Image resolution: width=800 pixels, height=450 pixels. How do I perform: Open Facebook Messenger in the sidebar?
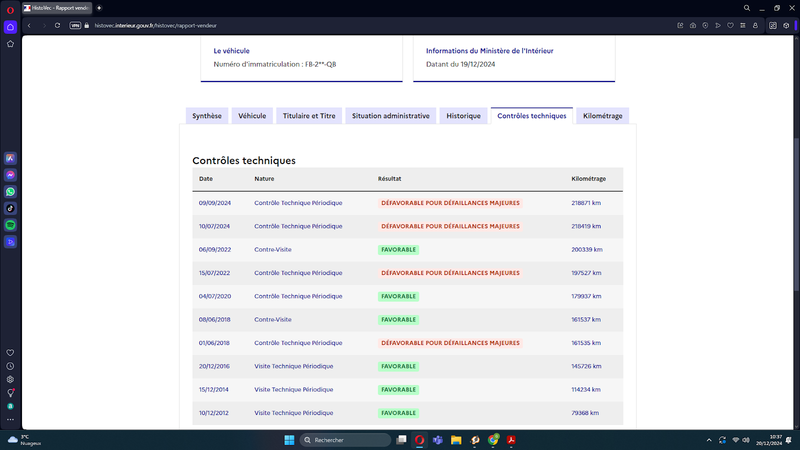(10, 175)
